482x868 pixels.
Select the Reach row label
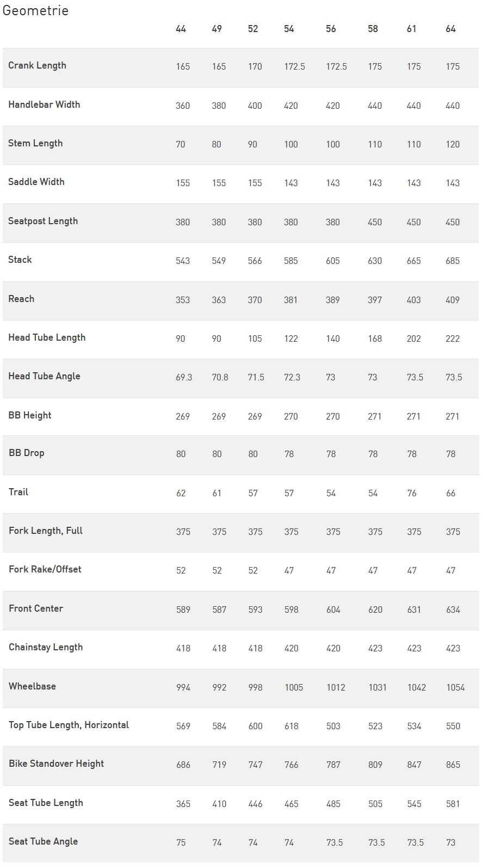pos(21,299)
